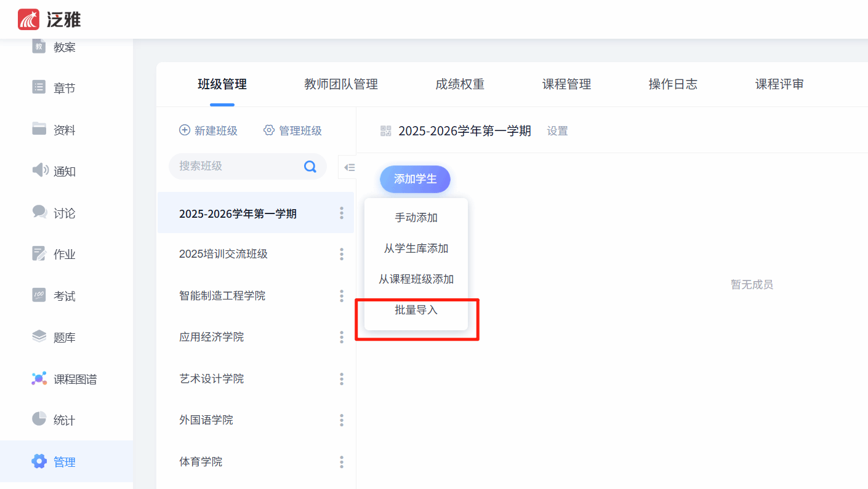The height and width of the screenshot is (489, 868).
Task: Click the search magnifier in class search box
Action: (x=310, y=166)
